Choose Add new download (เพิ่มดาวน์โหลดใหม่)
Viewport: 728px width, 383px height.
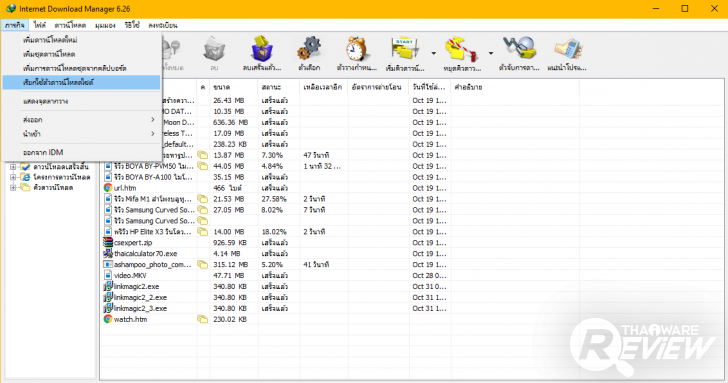(x=82, y=40)
